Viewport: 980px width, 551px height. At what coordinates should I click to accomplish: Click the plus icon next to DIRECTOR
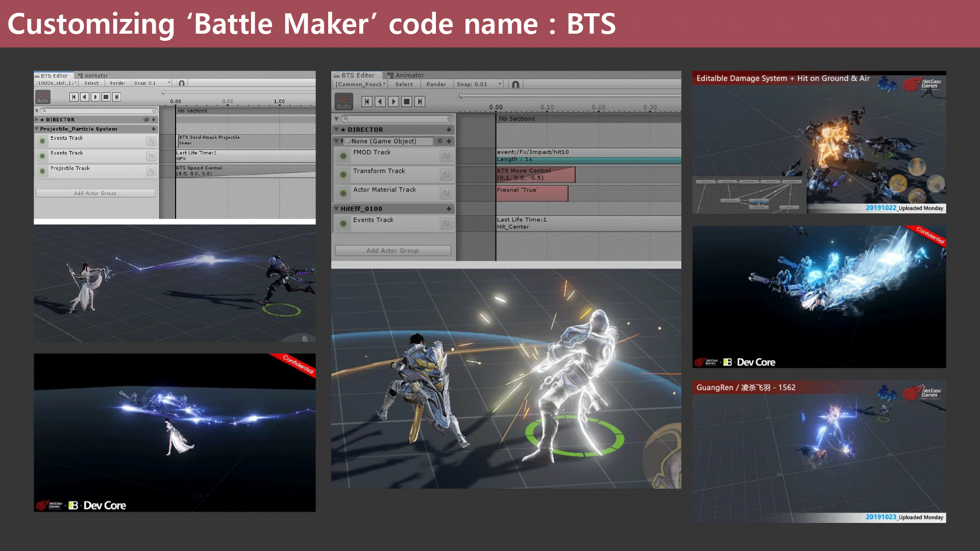click(x=449, y=130)
